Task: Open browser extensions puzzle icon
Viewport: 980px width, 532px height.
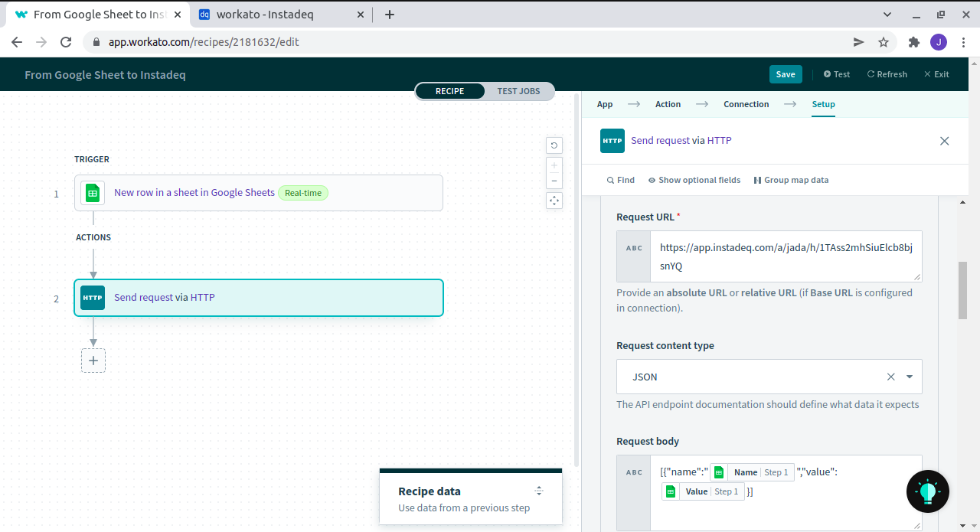Action: point(913,42)
